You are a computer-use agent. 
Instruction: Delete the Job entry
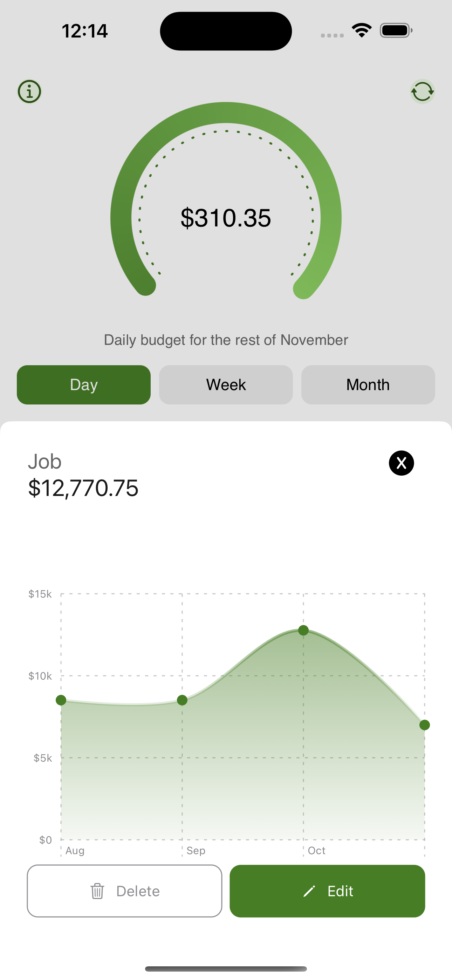124,891
